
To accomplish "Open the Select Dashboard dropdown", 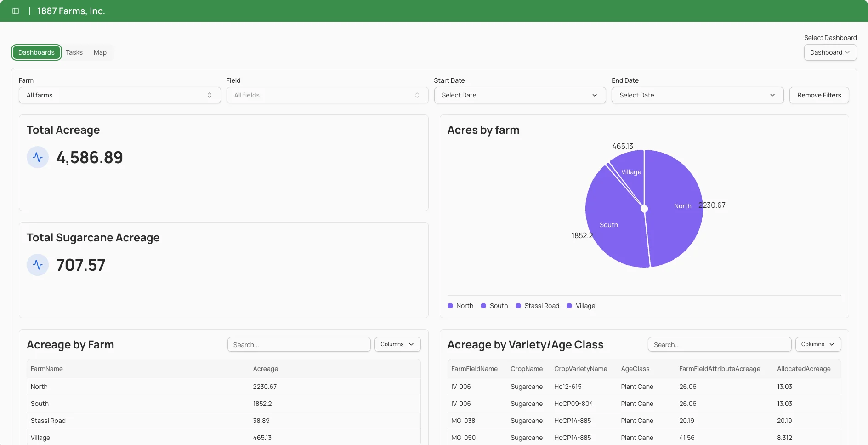I will pyautogui.click(x=830, y=52).
